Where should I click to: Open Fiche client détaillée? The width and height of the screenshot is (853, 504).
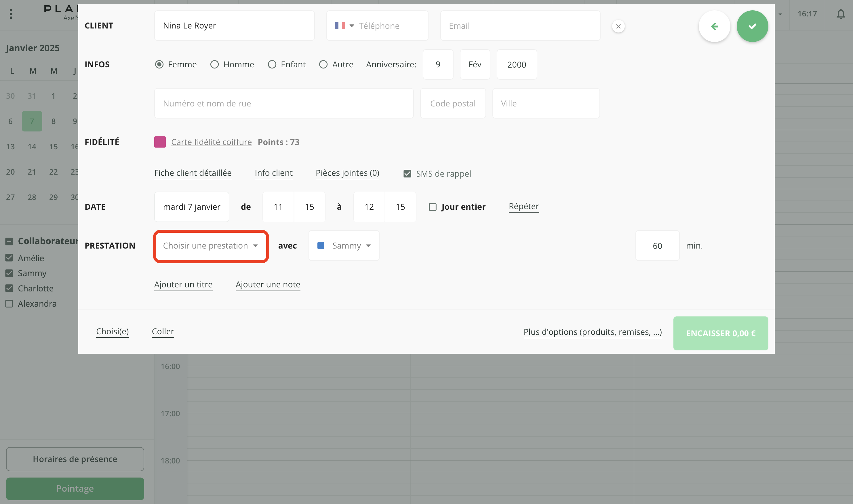point(193,173)
